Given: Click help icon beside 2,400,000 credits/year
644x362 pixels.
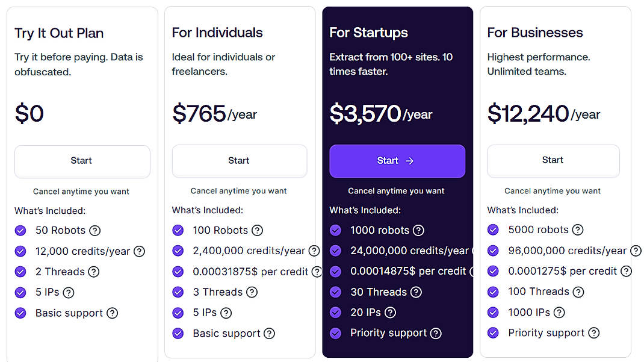Looking at the screenshot, I should (x=314, y=251).
